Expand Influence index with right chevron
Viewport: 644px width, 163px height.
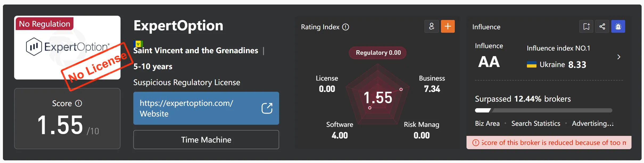click(619, 57)
